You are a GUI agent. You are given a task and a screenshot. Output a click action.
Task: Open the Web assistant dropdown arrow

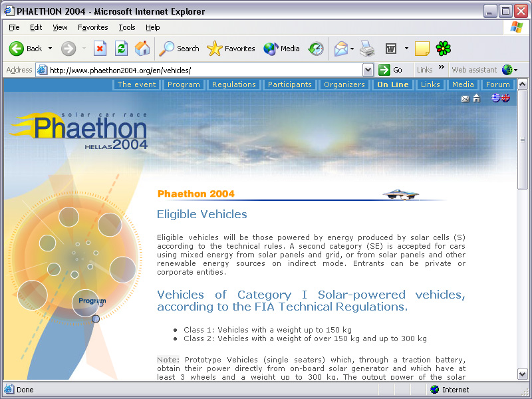pos(516,70)
